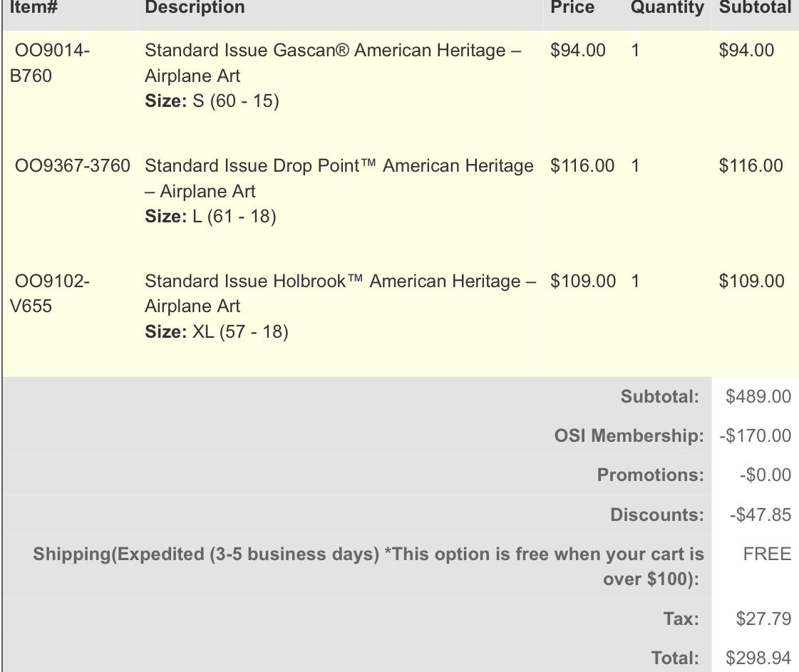This screenshot has width=799, height=672.
Task: Click the OSI Membership discount -$170.00
Action: (755, 435)
